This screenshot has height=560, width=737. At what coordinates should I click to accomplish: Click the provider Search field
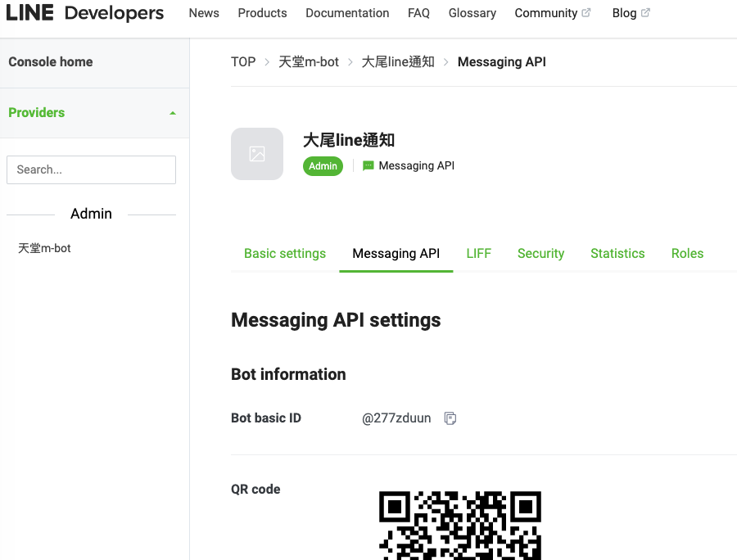click(x=90, y=169)
